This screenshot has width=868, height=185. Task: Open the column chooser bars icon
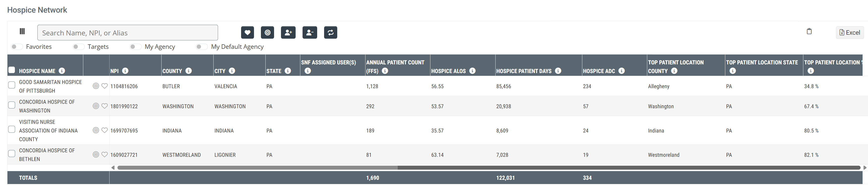pyautogui.click(x=22, y=31)
